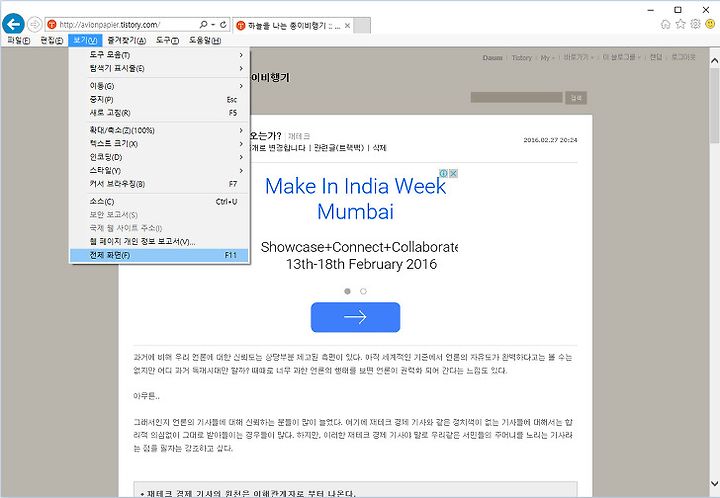Click the Tistory link in blog header
This screenshot has width=720, height=498.
(522, 57)
